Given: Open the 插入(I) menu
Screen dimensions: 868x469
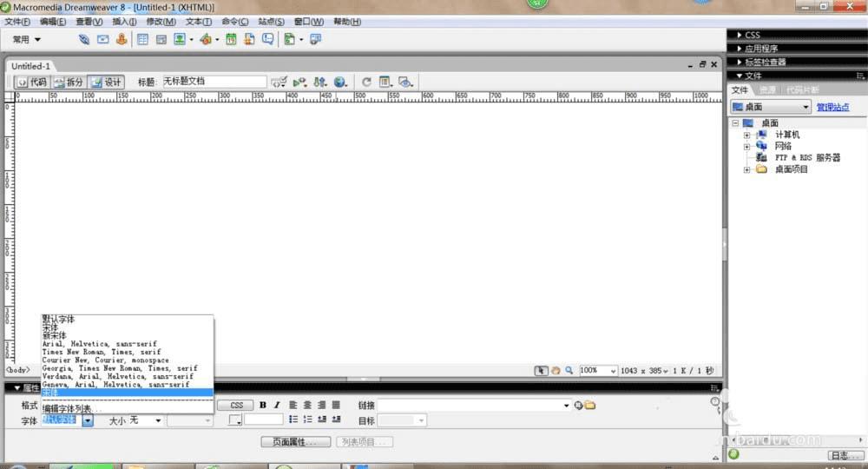Looking at the screenshot, I should pos(124,22).
